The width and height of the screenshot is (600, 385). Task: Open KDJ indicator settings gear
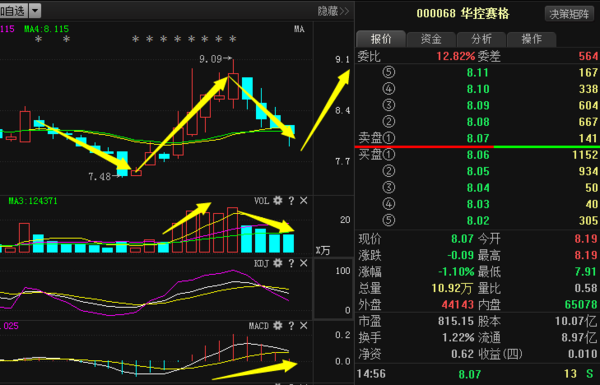coord(277,263)
